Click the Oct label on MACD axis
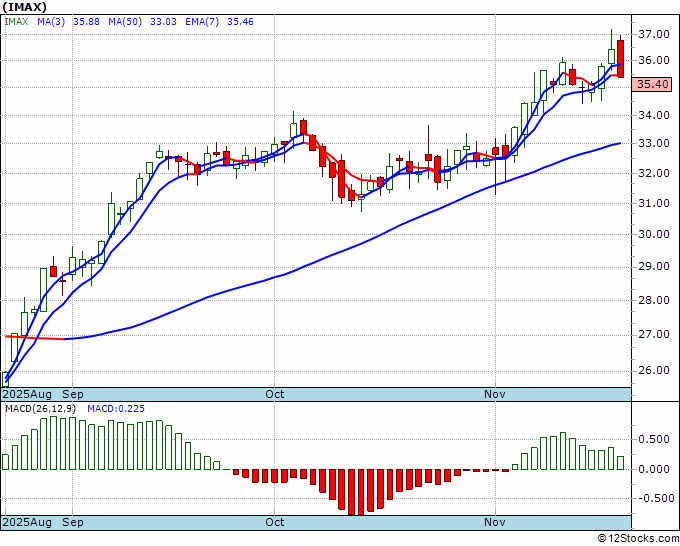 coord(275,522)
